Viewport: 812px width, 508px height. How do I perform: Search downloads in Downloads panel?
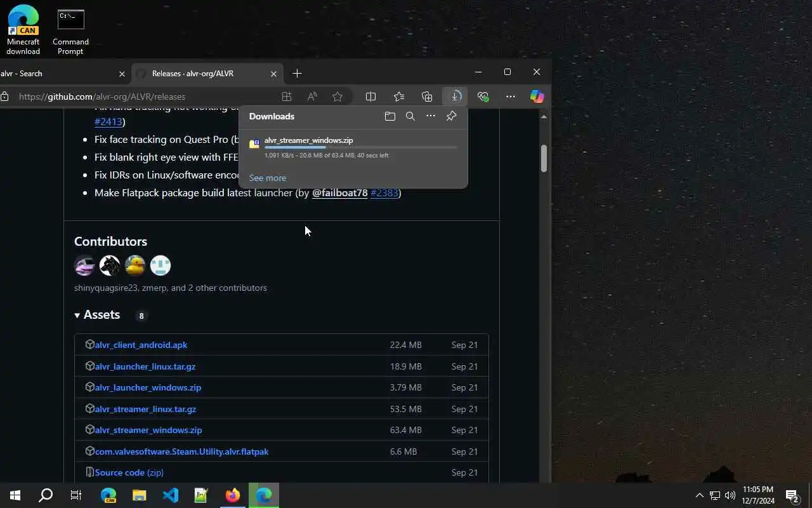(410, 116)
